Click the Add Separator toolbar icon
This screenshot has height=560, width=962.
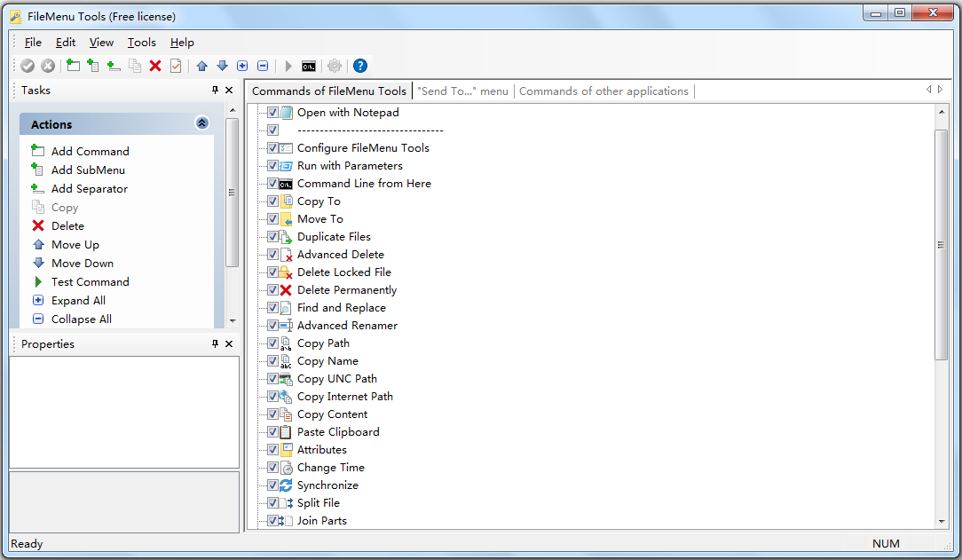coord(114,66)
